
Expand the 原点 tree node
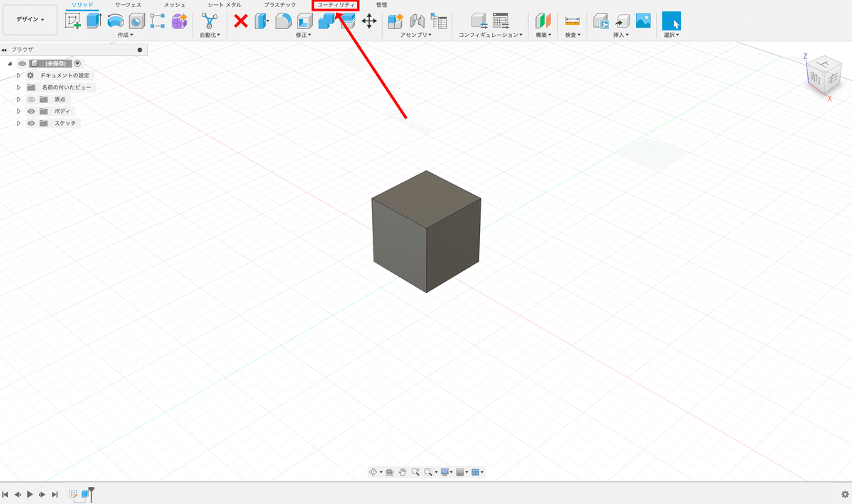[19, 99]
